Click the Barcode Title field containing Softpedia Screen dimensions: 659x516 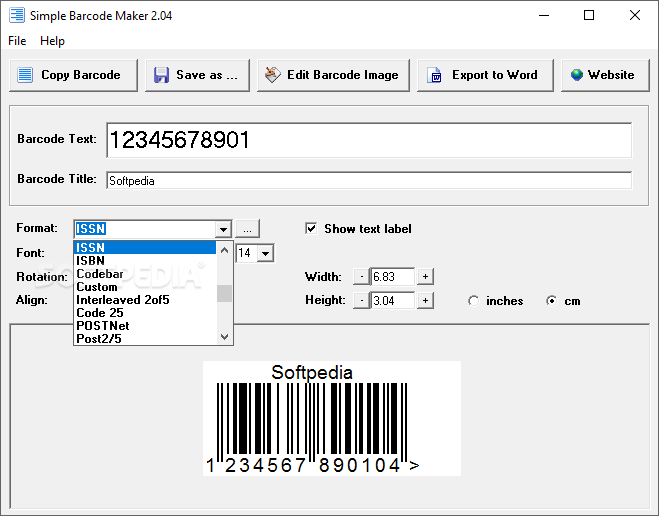click(x=369, y=180)
